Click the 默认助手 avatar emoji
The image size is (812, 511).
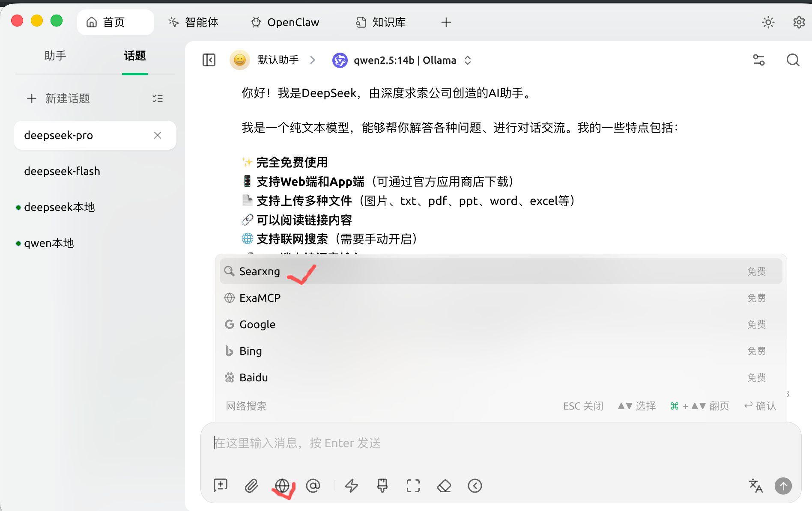(240, 60)
